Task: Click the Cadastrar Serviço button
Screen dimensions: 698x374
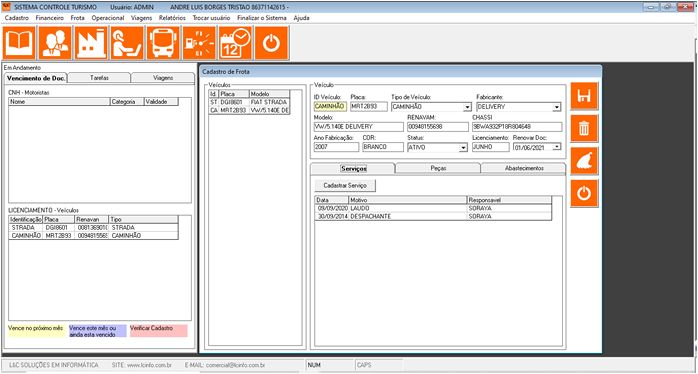Action: pyautogui.click(x=345, y=185)
